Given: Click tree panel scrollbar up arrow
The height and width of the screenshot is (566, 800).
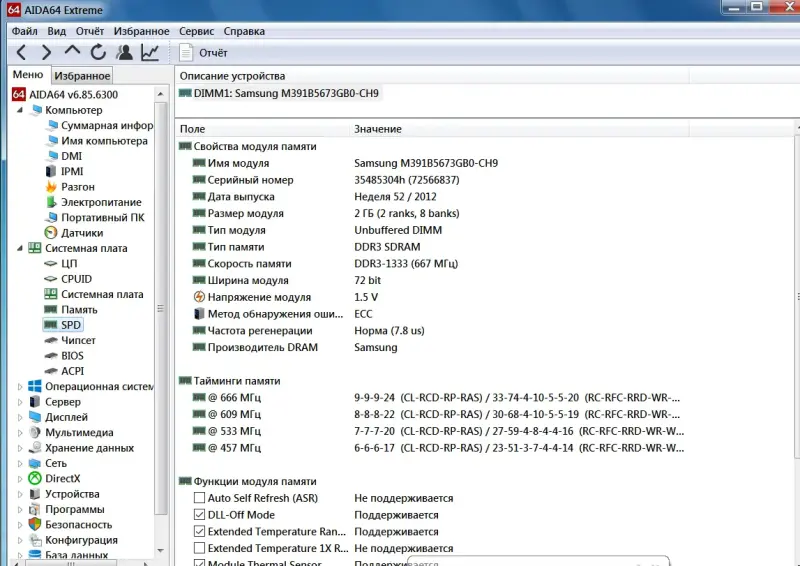Looking at the screenshot, I should [160, 94].
